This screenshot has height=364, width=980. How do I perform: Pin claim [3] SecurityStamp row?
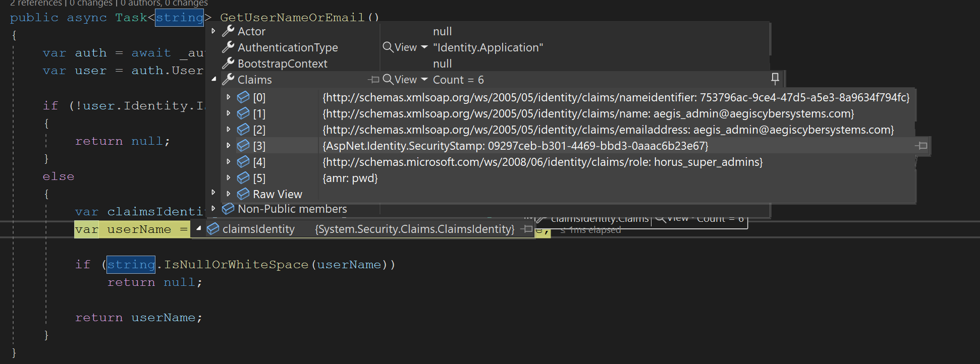coord(921,146)
